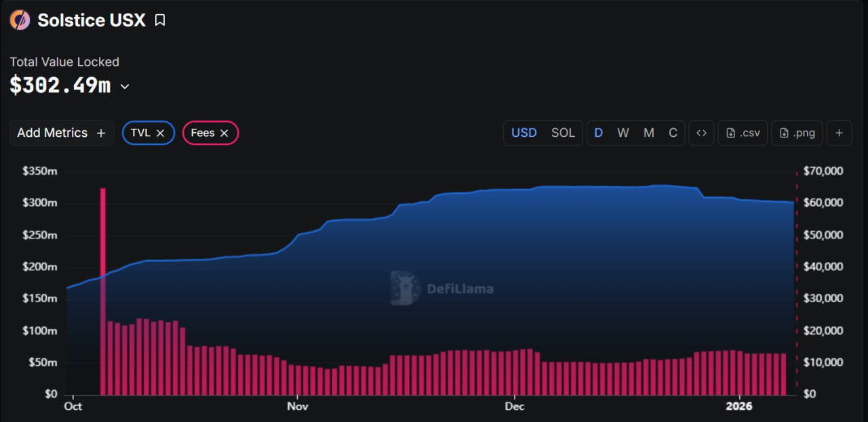Select monthly (M) chart interval
Image resolution: width=868 pixels, height=422 pixels.
coord(649,133)
